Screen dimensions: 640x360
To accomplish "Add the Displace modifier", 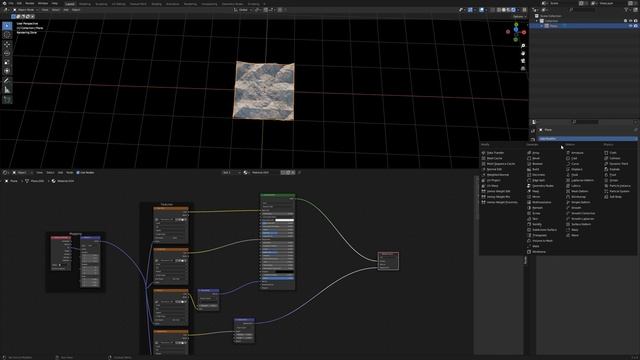I will point(574,169).
